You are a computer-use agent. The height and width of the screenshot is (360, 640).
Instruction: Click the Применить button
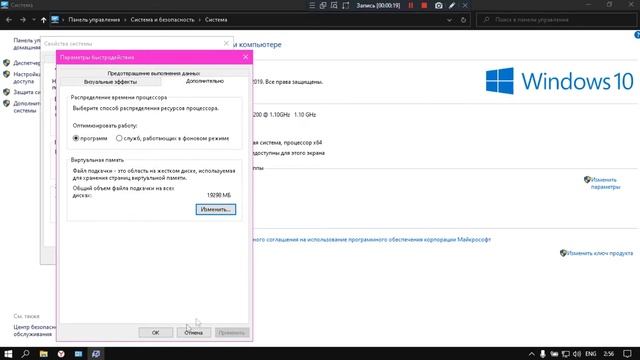click(231, 332)
